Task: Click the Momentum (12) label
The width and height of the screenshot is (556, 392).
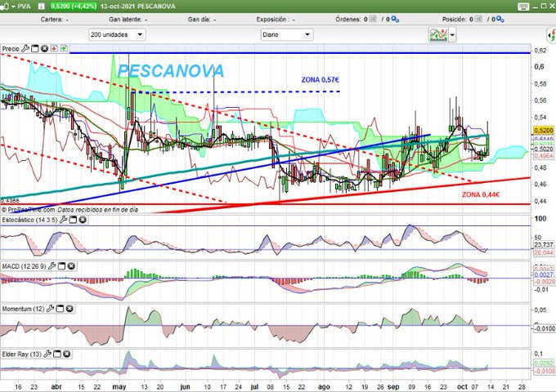Action: point(23,309)
